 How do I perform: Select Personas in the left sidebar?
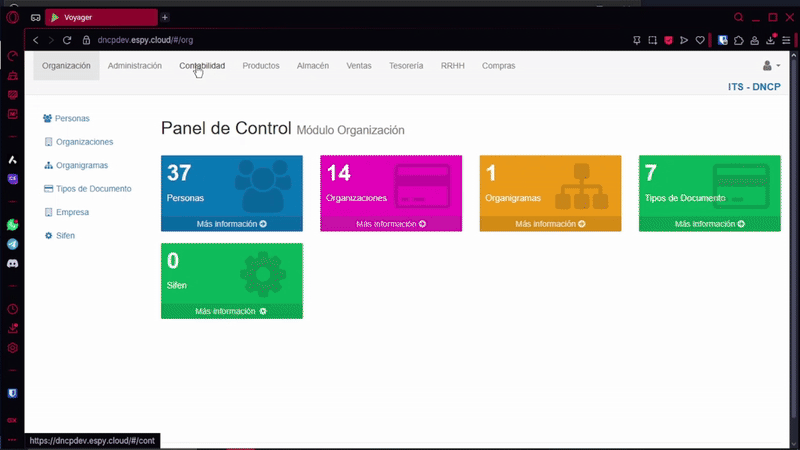[x=72, y=118]
